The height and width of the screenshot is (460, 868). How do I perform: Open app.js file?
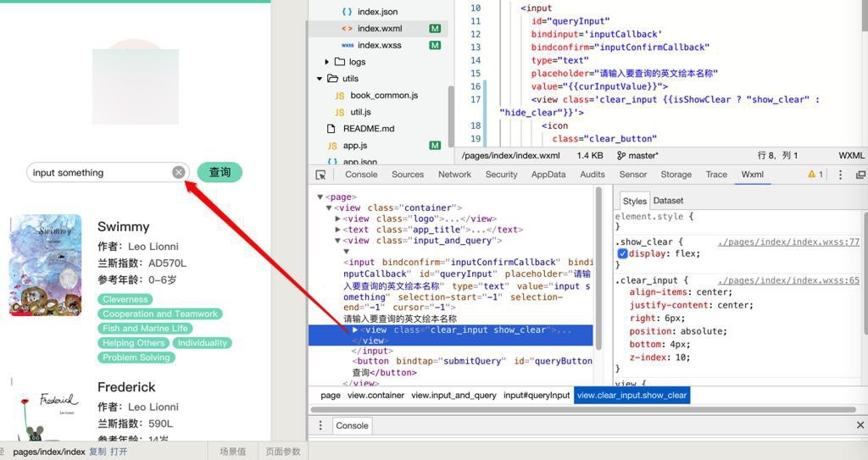(x=355, y=146)
